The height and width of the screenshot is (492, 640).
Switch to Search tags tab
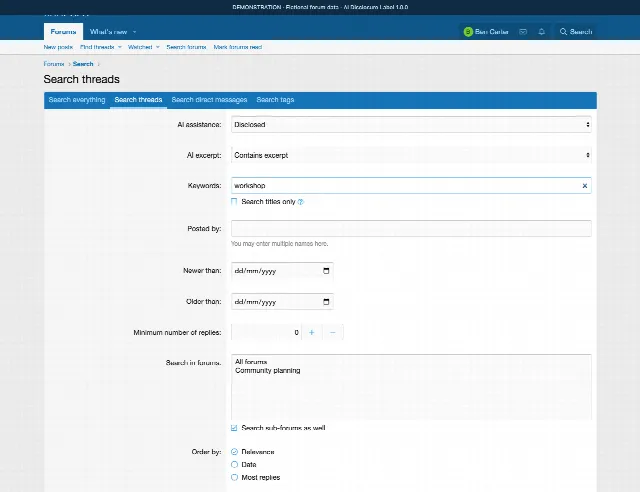click(x=275, y=100)
